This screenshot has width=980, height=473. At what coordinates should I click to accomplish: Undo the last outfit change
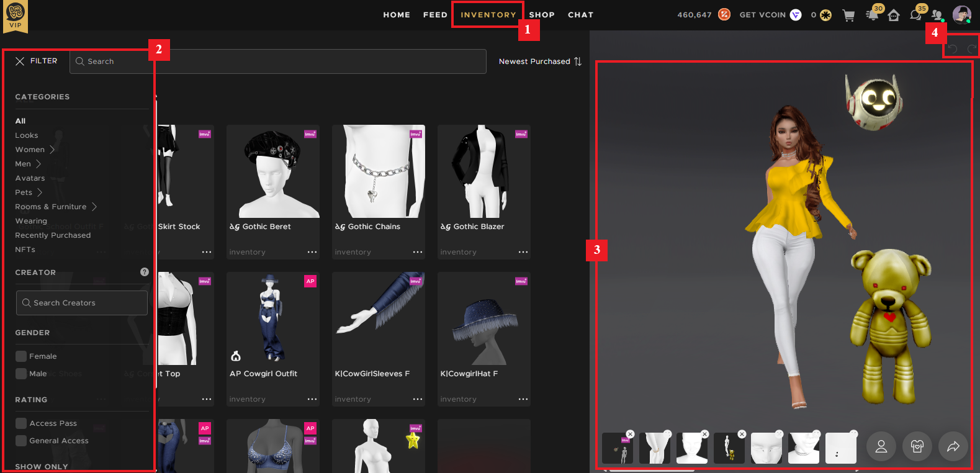click(x=952, y=48)
